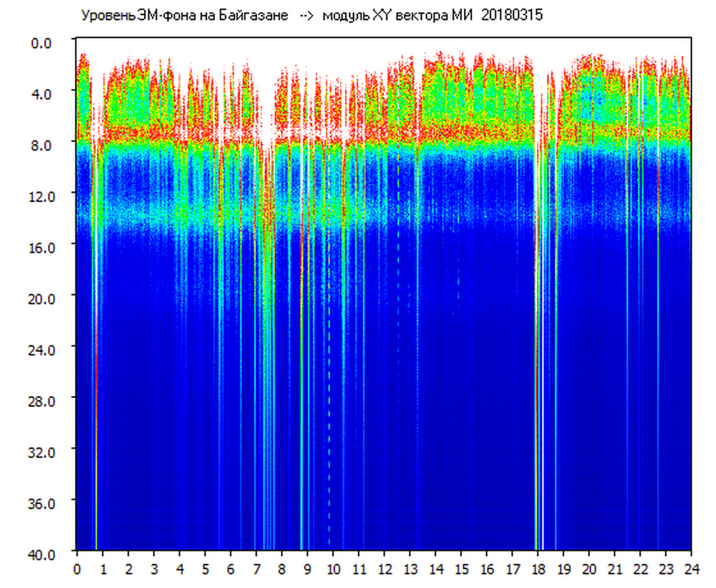
Task: Click the date 20180315 in the title
Action: click(512, 16)
